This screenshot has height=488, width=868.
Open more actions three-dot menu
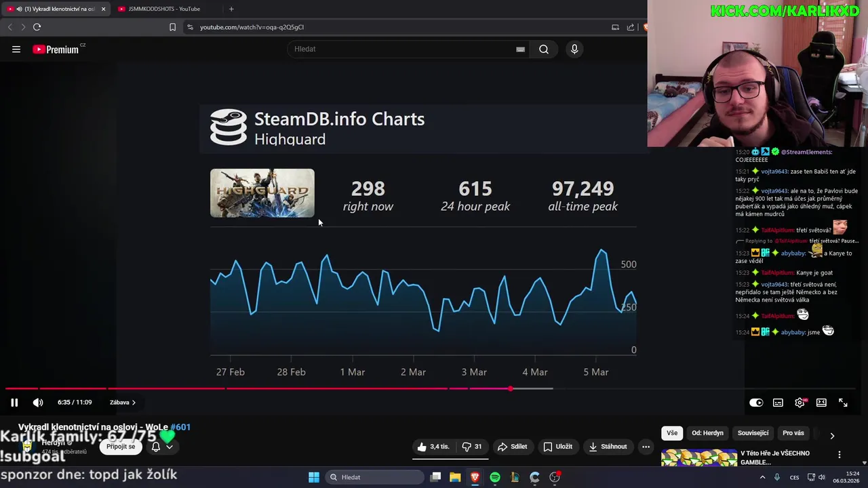coord(646,447)
